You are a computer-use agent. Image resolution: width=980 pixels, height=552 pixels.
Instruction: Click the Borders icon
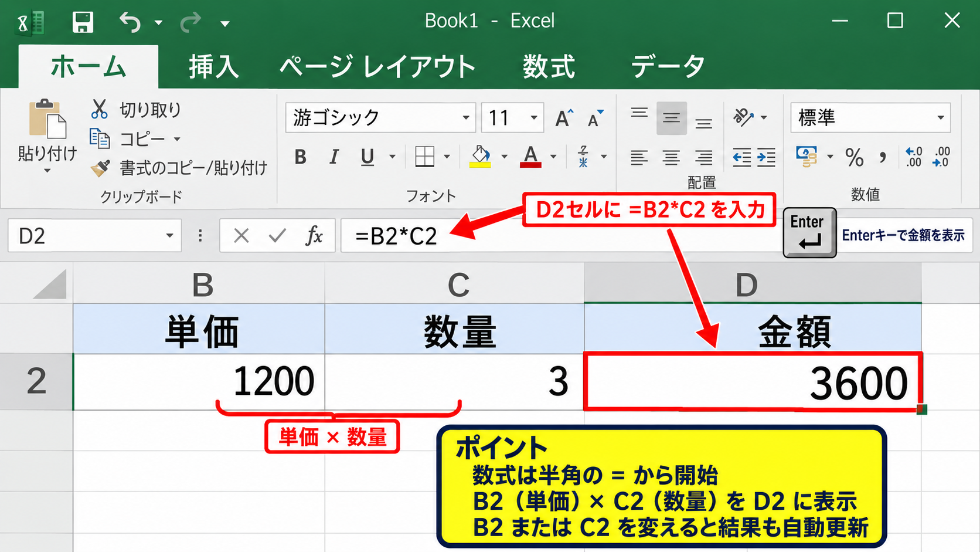pyautogui.click(x=424, y=157)
